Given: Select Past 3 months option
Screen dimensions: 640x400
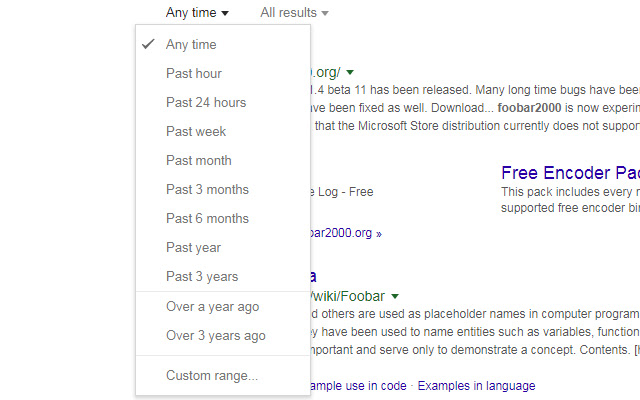Looking at the screenshot, I should [223, 189].
